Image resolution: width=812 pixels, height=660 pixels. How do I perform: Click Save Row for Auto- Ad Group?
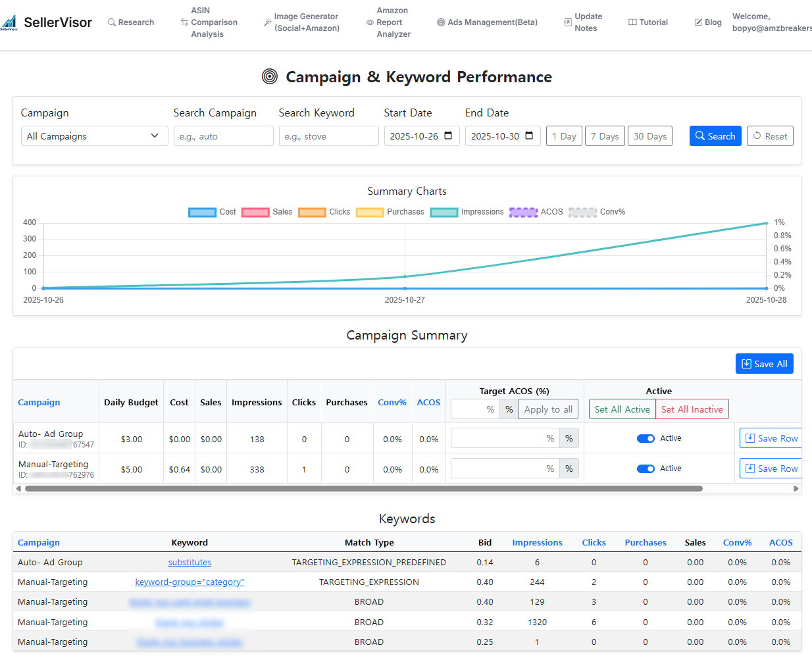771,438
